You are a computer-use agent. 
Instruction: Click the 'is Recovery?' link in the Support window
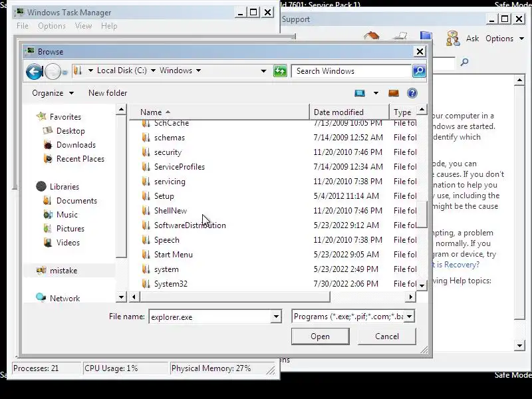pyautogui.click(x=458, y=264)
